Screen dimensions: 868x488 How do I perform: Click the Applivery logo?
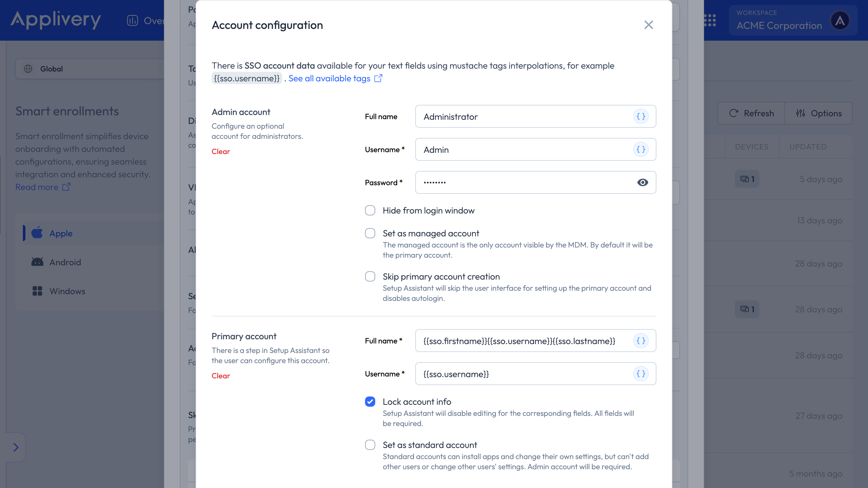click(56, 20)
